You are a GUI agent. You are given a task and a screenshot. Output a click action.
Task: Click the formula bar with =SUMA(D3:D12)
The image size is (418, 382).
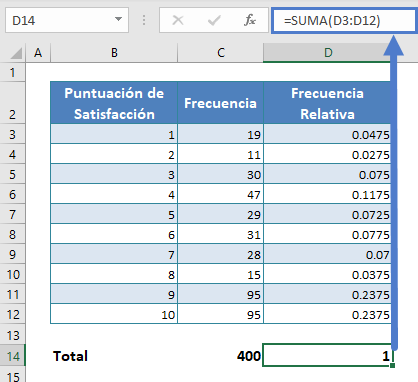(344, 21)
